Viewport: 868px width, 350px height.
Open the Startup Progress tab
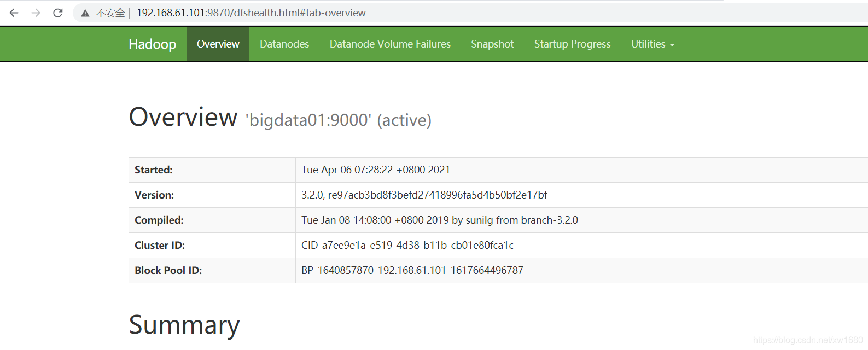pos(572,44)
